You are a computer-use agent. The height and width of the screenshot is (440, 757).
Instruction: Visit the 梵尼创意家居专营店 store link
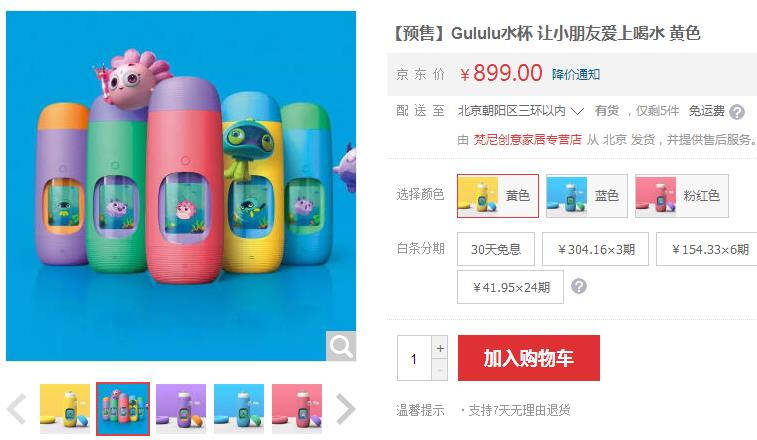click(x=527, y=140)
